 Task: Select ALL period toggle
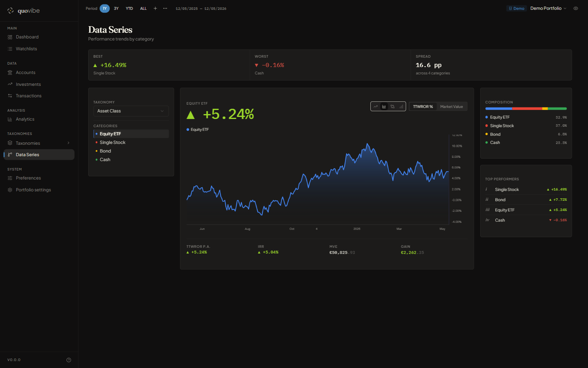pos(143,8)
